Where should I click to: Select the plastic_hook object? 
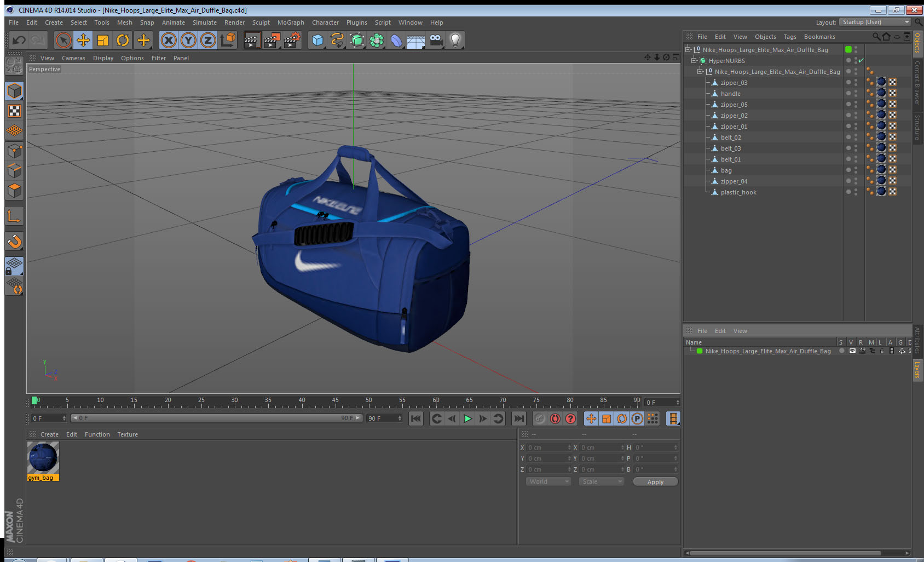(738, 192)
